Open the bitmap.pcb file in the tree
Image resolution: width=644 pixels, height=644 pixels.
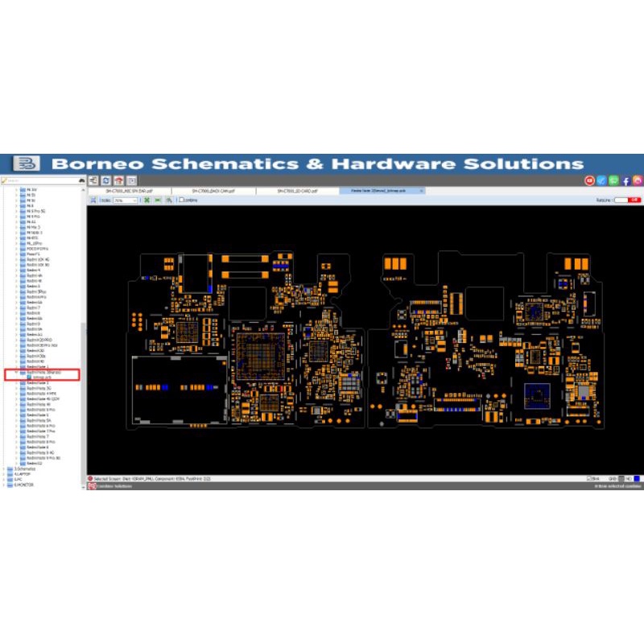pyautogui.click(x=42, y=377)
